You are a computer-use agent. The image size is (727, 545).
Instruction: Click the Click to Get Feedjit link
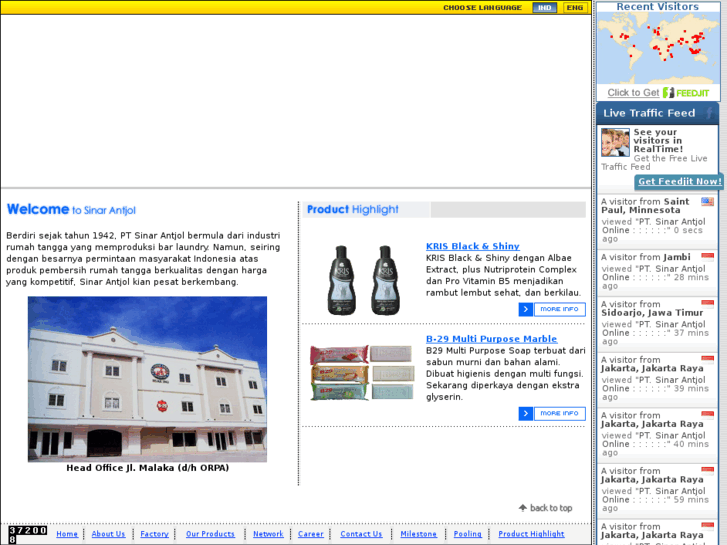tap(633, 93)
